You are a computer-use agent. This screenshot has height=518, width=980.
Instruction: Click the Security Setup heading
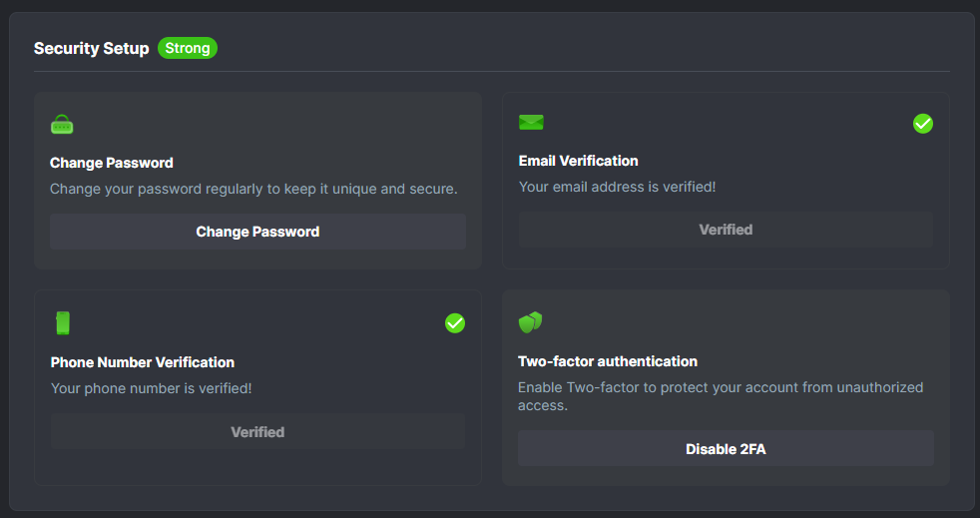[x=92, y=48]
